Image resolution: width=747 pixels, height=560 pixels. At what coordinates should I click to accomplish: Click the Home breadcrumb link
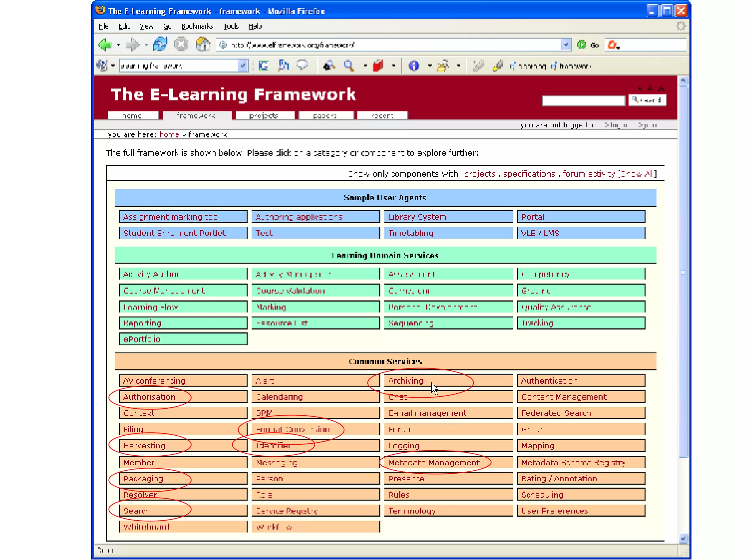click(x=169, y=135)
